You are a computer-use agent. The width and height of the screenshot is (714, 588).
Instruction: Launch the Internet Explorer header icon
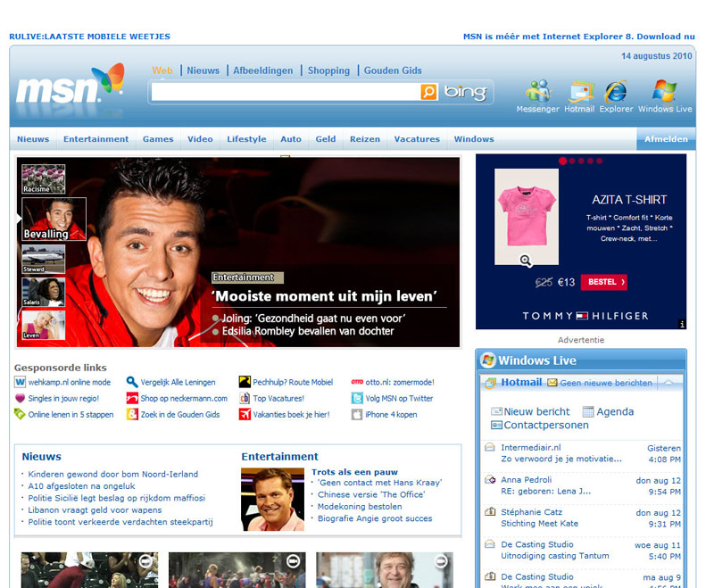pos(616,91)
